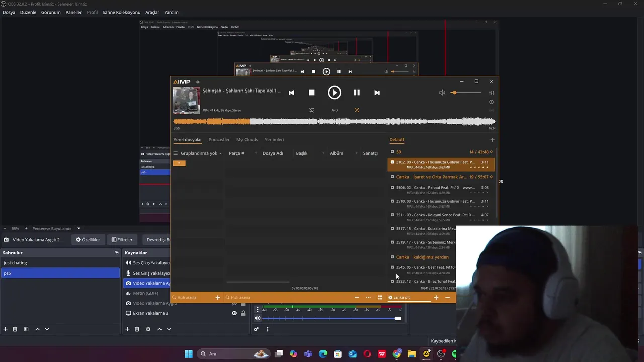The height and width of the screenshot is (362, 644).
Task: Uncheck track 3506 Reload checkbox
Action: (x=392, y=188)
